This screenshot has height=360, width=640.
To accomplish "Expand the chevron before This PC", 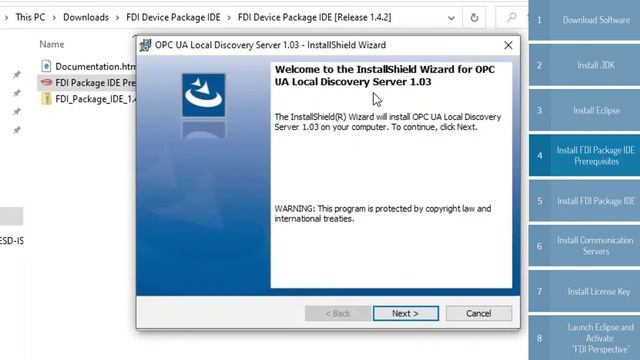I will point(7,18).
